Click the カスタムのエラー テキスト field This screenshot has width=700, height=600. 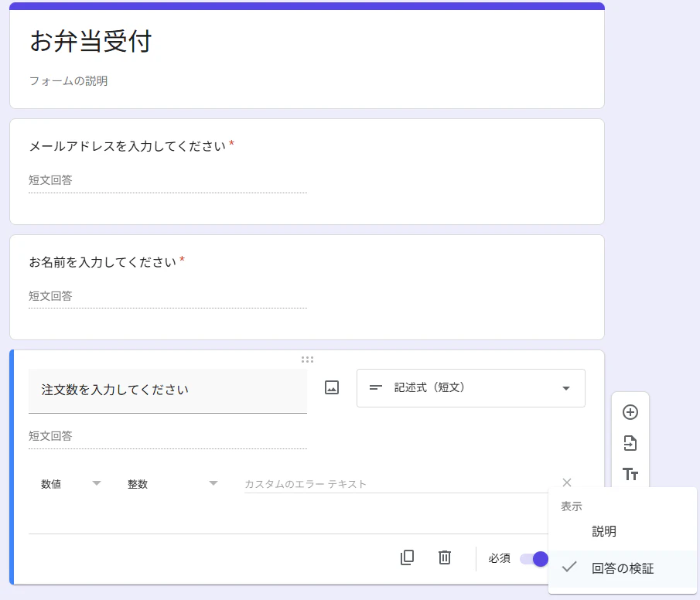[398, 484]
